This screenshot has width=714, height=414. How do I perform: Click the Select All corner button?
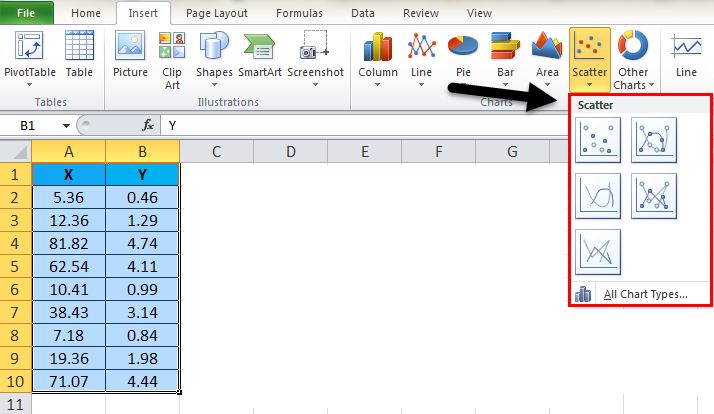coord(15,151)
